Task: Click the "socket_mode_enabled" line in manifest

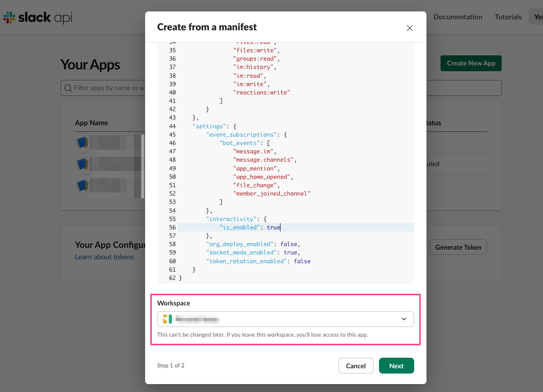Action: pos(253,253)
